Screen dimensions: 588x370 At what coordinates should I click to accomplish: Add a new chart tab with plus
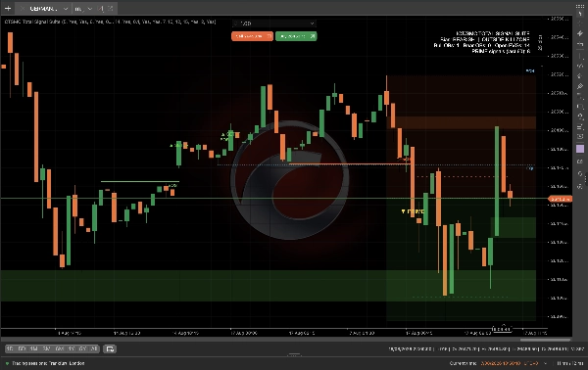8,8
